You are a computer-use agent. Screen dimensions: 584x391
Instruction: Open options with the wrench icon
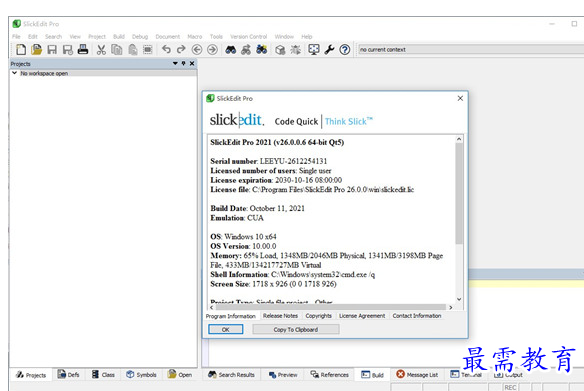coord(329,49)
